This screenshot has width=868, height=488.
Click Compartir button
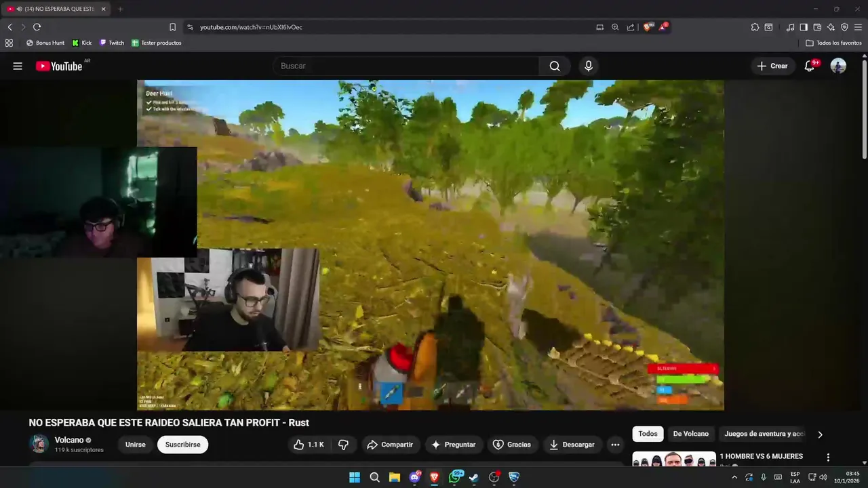pyautogui.click(x=390, y=445)
